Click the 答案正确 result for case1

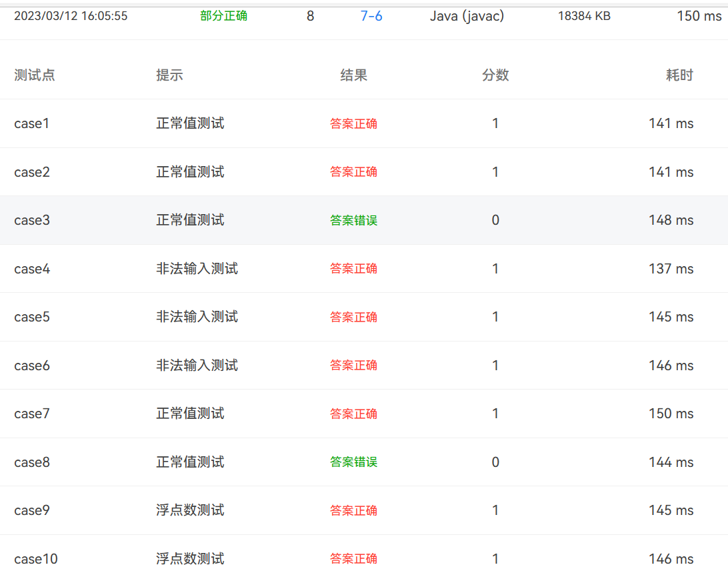(353, 123)
